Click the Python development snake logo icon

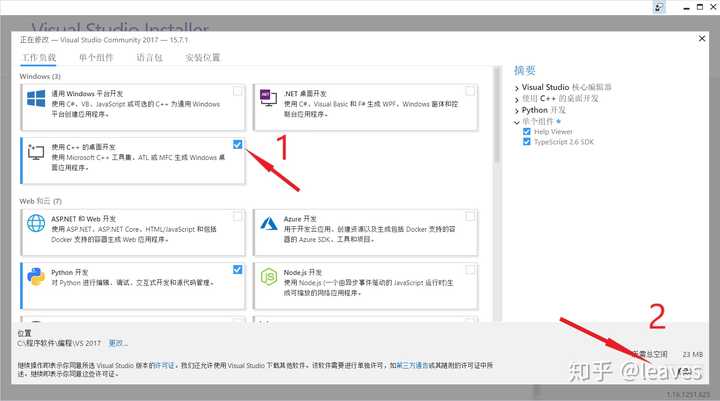point(36,277)
